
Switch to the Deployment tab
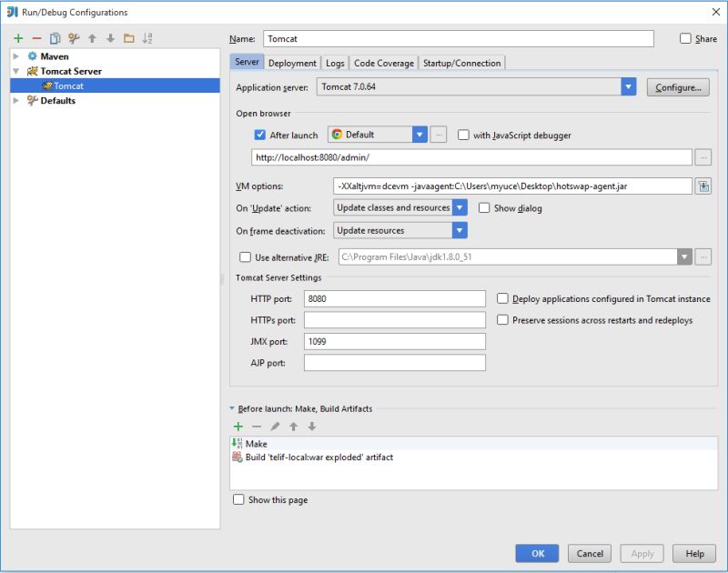pos(292,63)
